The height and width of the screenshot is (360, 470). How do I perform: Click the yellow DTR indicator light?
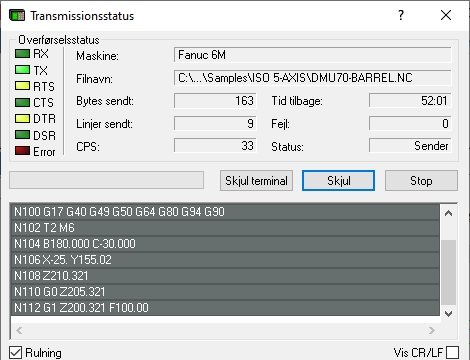tap(22, 118)
